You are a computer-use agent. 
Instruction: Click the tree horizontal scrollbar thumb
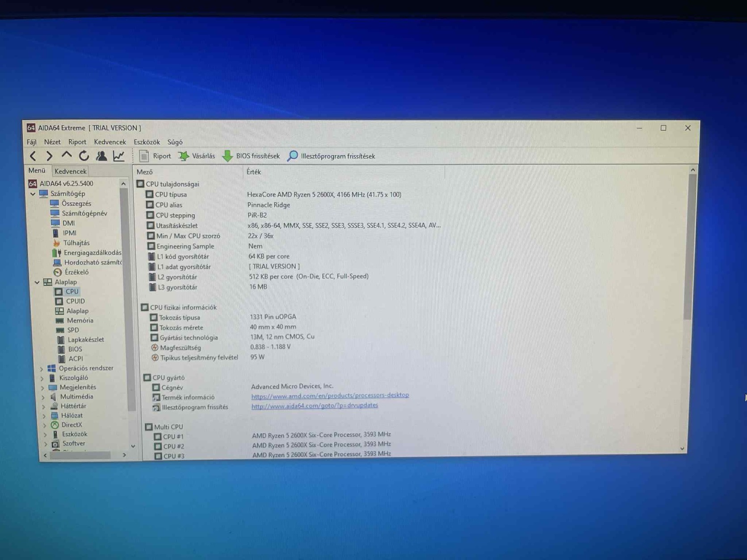[80, 456]
